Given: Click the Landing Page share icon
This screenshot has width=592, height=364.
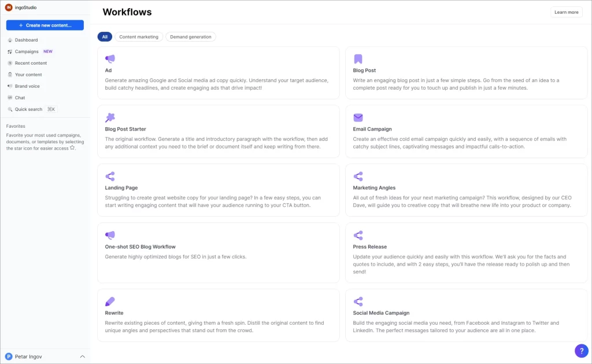Looking at the screenshot, I should [x=110, y=176].
